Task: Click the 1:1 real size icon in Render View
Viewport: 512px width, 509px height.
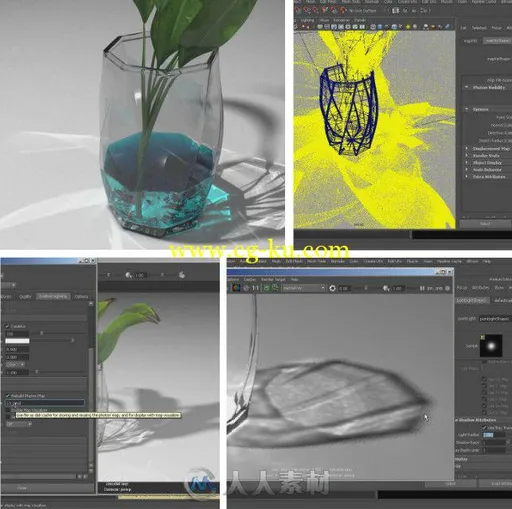Action: 255,288
